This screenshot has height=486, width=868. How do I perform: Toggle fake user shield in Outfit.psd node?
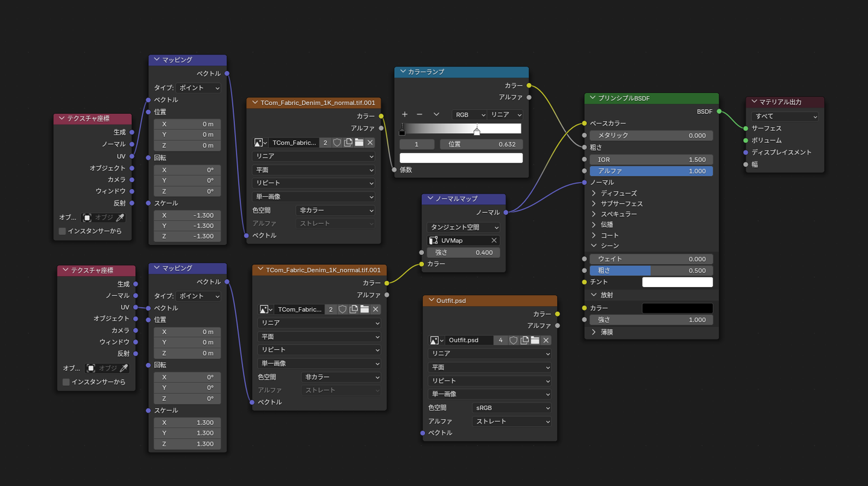pyautogui.click(x=514, y=340)
